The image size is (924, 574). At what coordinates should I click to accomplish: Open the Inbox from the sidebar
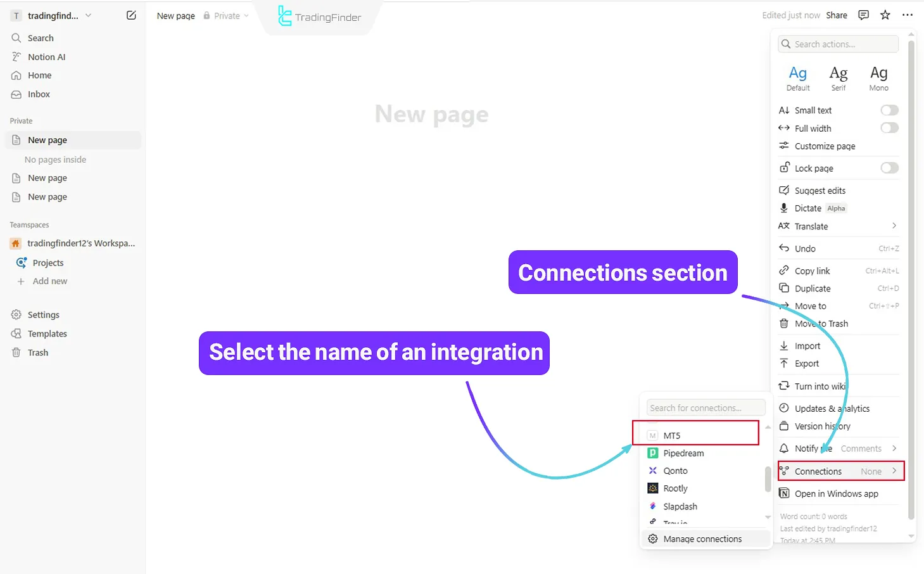pos(38,94)
